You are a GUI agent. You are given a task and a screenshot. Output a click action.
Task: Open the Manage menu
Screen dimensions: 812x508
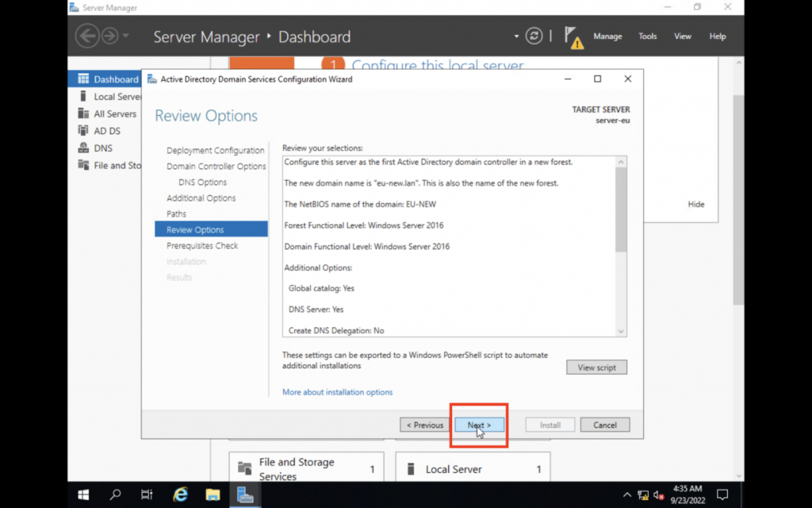coord(607,37)
